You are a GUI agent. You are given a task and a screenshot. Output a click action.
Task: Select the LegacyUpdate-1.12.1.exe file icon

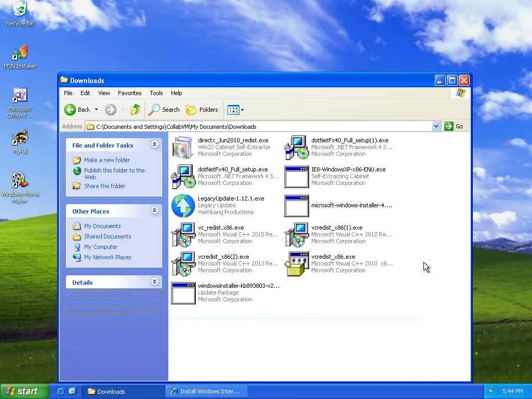183,206
